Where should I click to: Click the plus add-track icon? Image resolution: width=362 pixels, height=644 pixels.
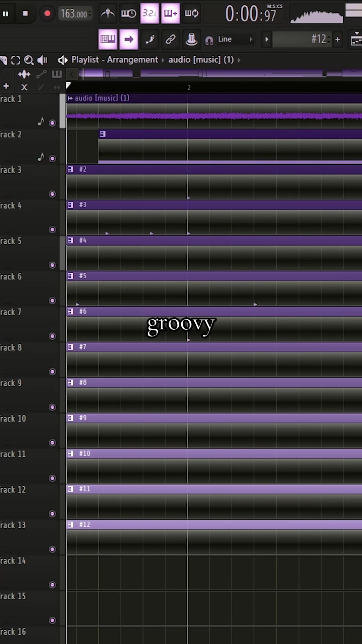click(6, 87)
